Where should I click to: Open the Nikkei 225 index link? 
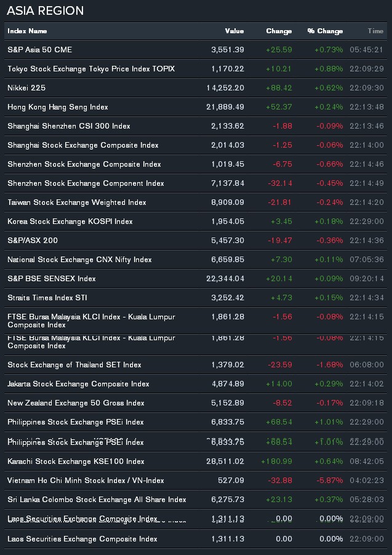pyautogui.click(x=26, y=88)
